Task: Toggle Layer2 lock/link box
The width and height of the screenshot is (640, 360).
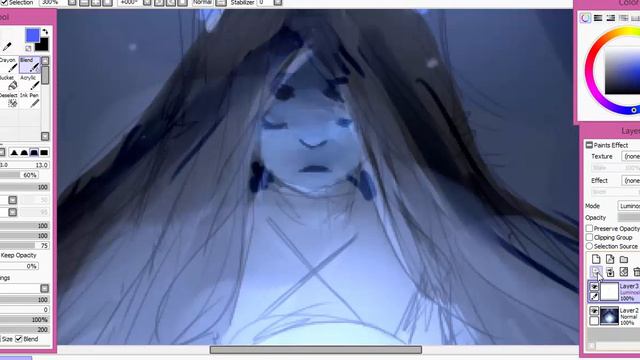Action: tap(594, 321)
